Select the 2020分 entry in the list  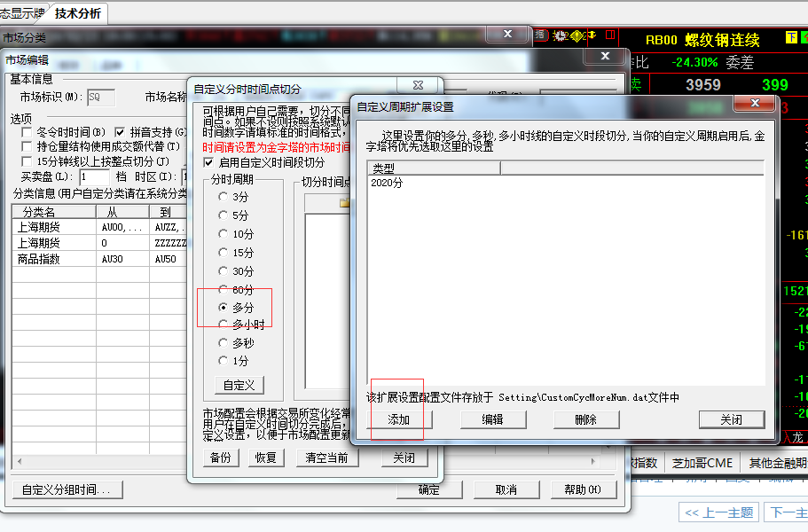click(x=387, y=183)
